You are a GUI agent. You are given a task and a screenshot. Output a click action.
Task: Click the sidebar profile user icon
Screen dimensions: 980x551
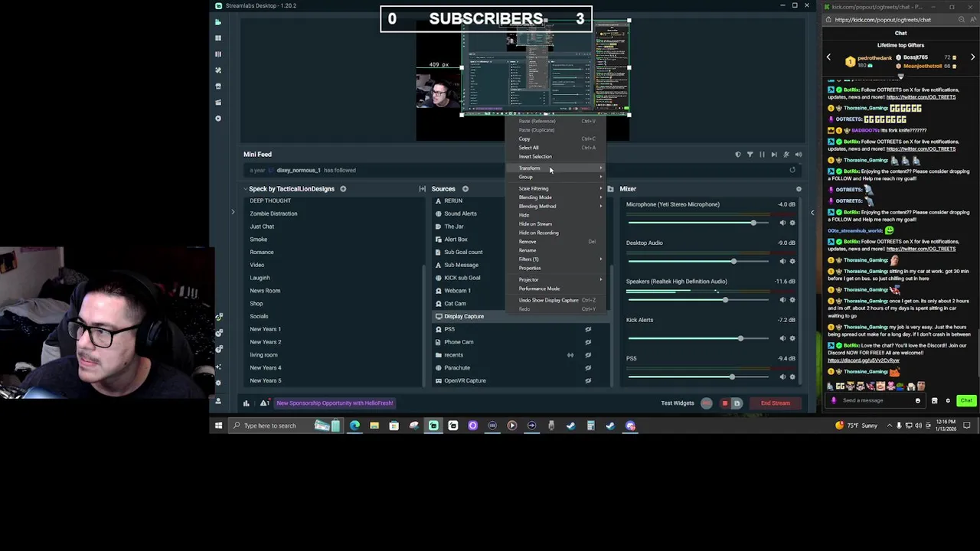218,401
